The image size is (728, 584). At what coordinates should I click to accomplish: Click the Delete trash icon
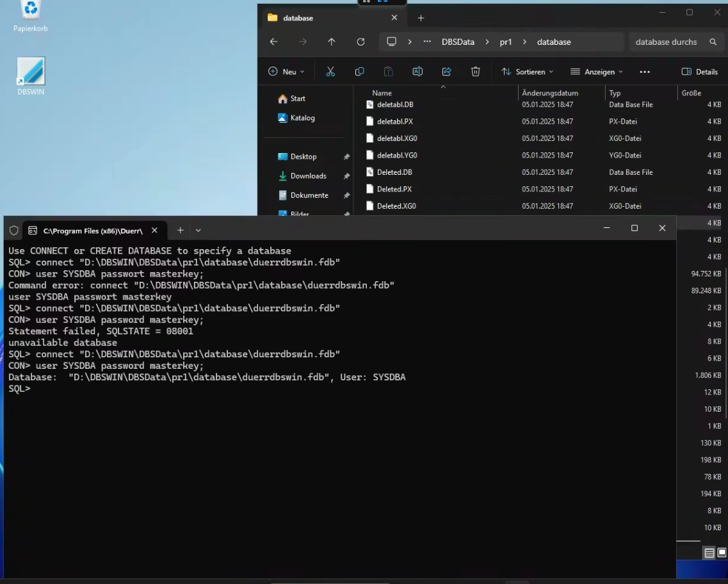tap(474, 71)
